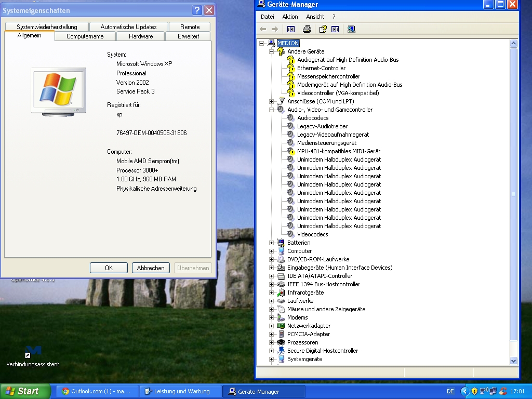532x399 pixels.
Task: Expand Secure Digital-Hostcontroller category
Action: pyautogui.click(x=271, y=351)
